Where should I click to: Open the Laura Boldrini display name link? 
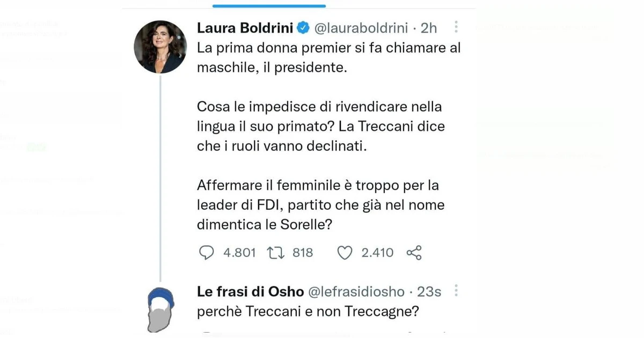[246, 27]
